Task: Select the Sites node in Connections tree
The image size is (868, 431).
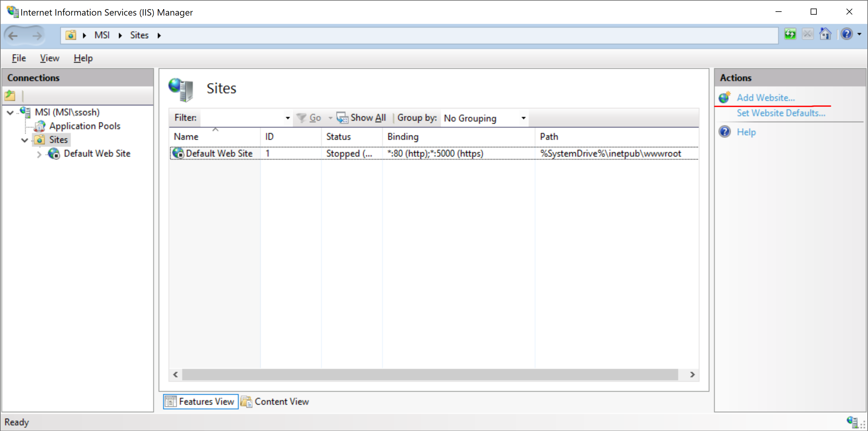Action: click(58, 139)
